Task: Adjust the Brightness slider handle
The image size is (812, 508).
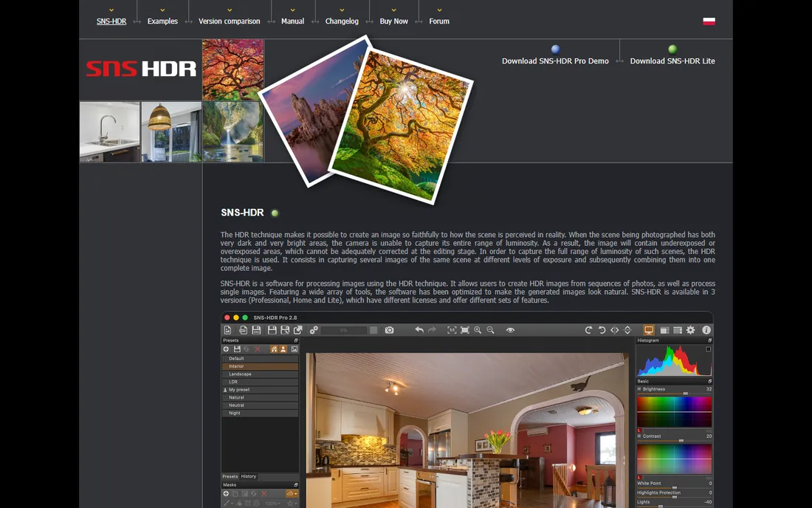Action: (x=686, y=394)
